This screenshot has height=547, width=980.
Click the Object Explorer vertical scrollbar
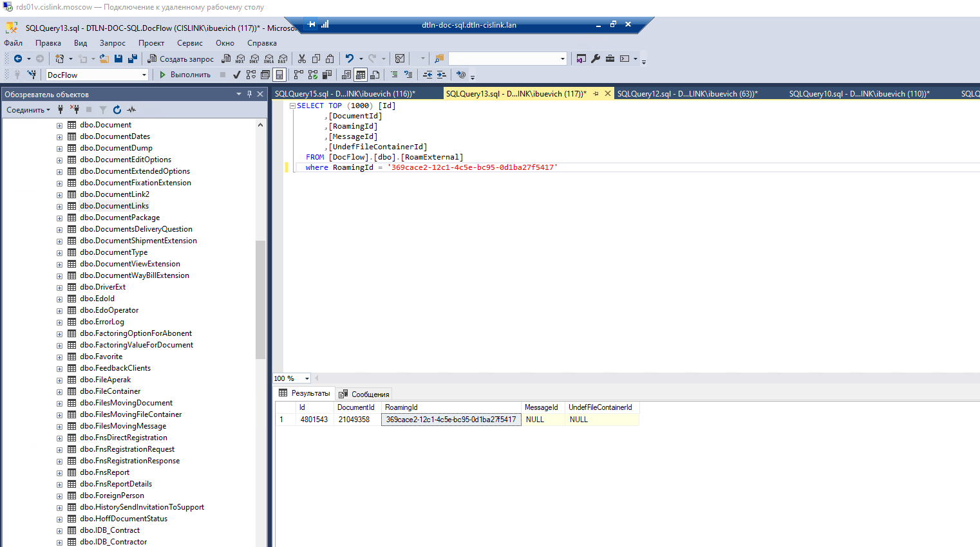(x=261, y=299)
